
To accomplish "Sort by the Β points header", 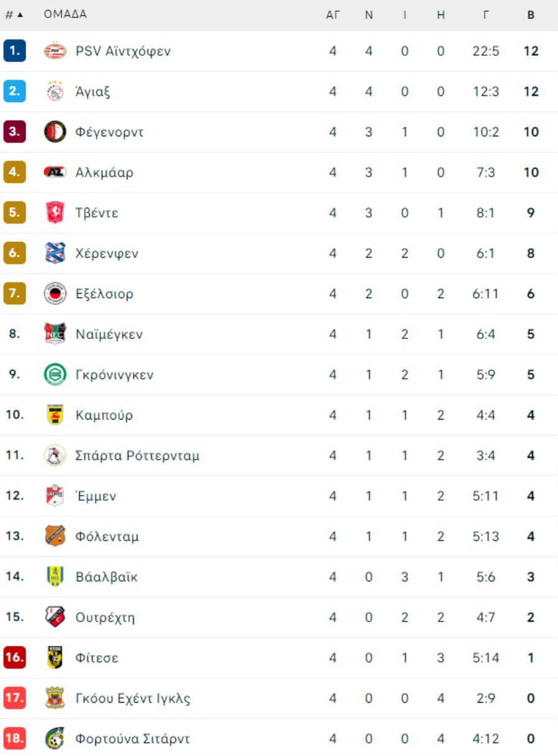I will click(531, 15).
